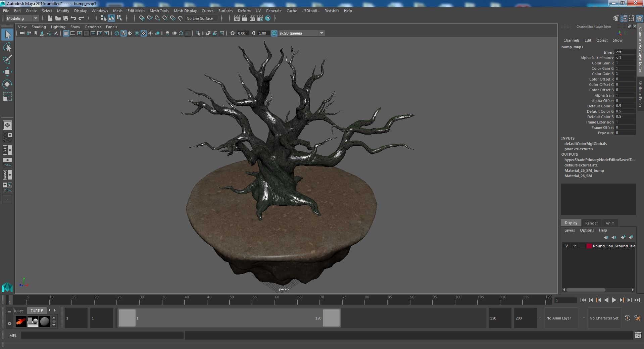The height and width of the screenshot is (349, 644).
Task: Open the Mesh Tools menu
Action: click(x=159, y=11)
